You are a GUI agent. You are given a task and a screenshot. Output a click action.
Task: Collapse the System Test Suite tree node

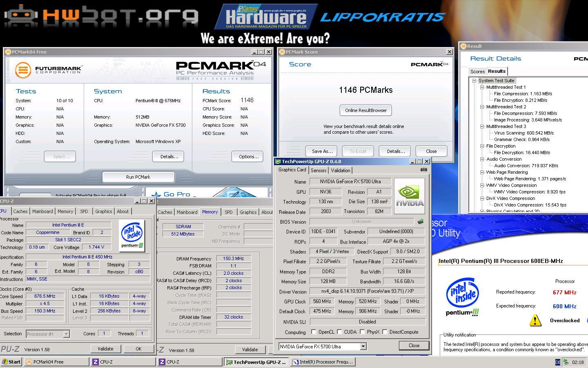(474, 81)
